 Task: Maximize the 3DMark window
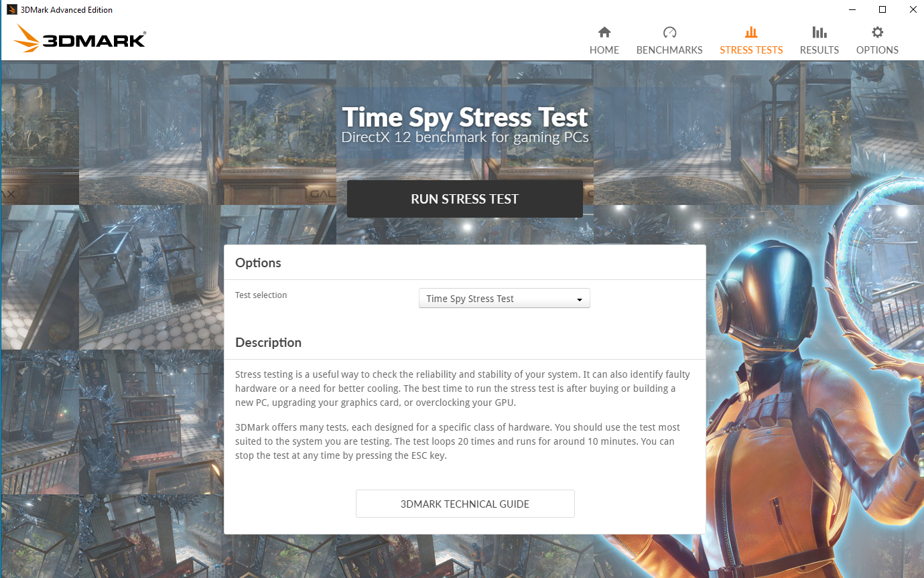(882, 9)
